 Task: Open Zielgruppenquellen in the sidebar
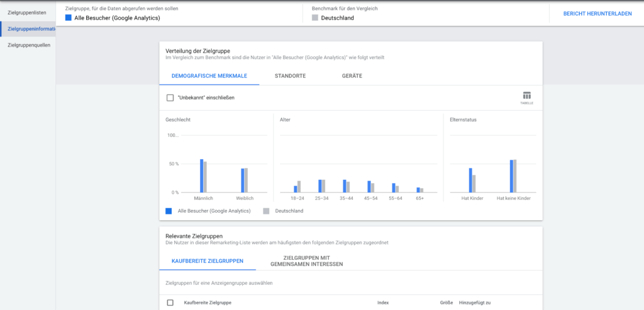29,45
